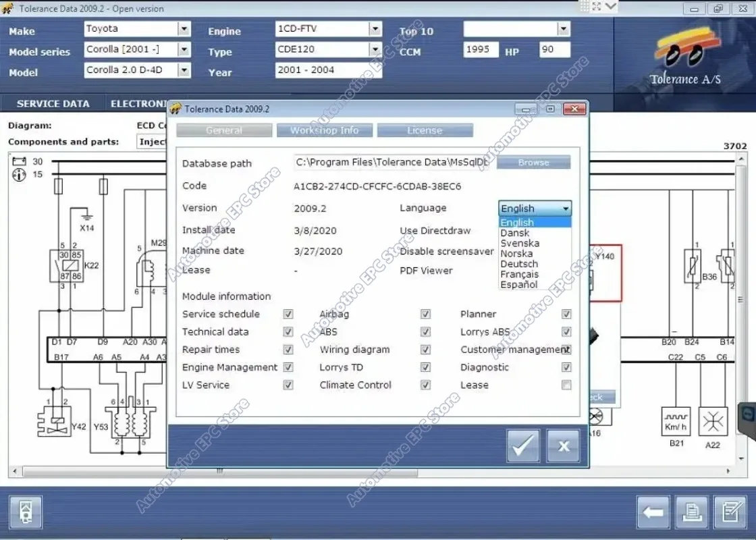
Task: Toggle the Technical data checkbox
Action: tap(288, 331)
